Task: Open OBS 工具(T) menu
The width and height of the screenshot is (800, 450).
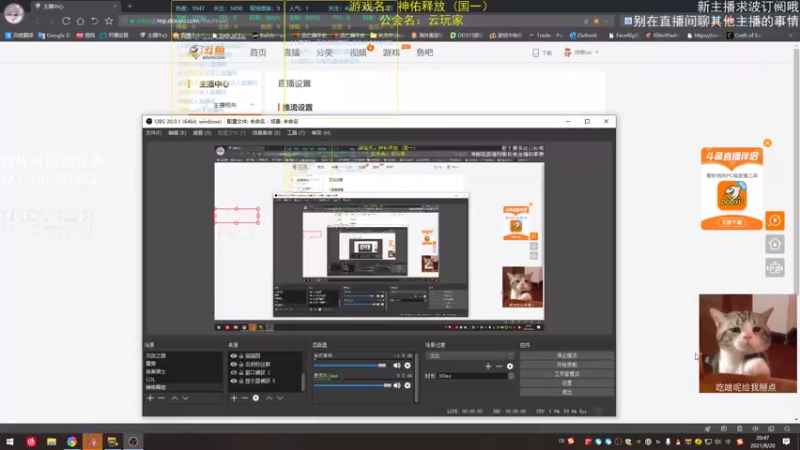Action: click(296, 133)
